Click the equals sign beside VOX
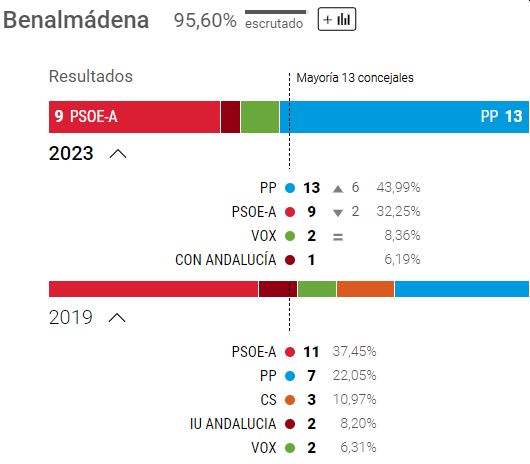Screen dimensions: 530x464 (338, 237)
